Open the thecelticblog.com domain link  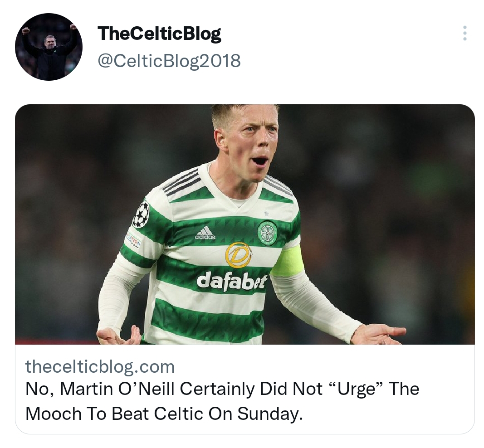coord(100,366)
